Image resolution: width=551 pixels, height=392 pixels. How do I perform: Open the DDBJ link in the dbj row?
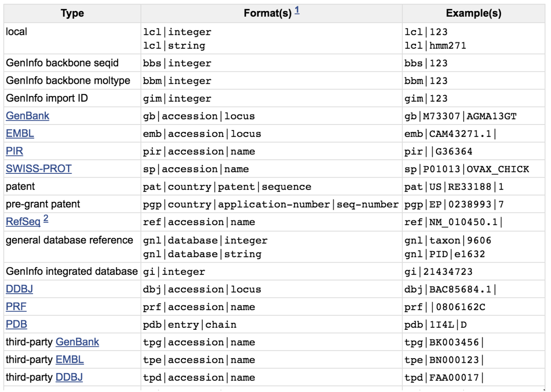pos(19,289)
